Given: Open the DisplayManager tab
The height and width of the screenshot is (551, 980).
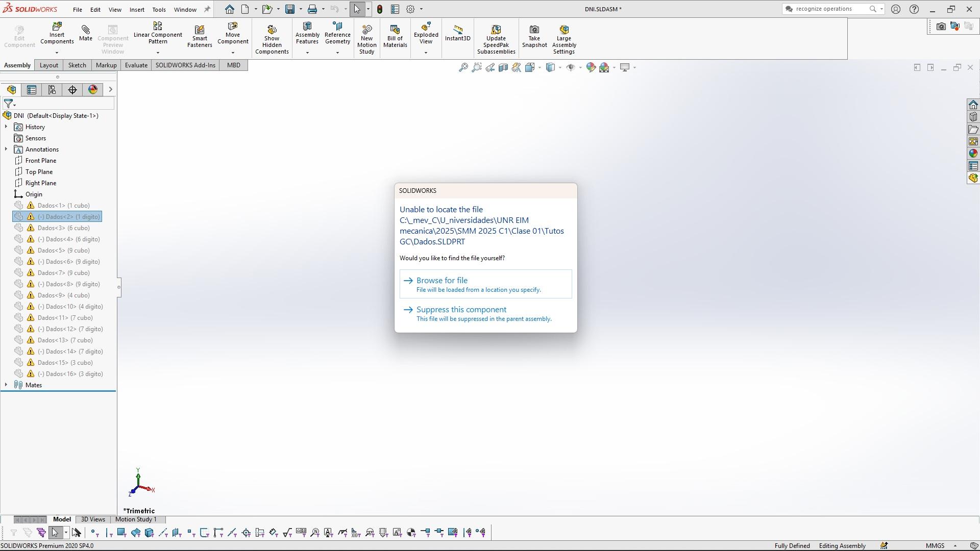Looking at the screenshot, I should (x=93, y=90).
